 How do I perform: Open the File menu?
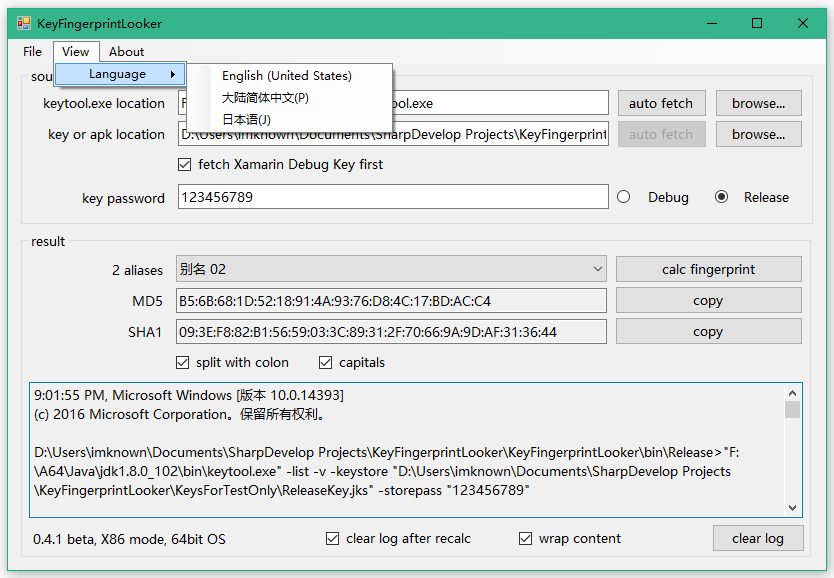click(x=31, y=52)
